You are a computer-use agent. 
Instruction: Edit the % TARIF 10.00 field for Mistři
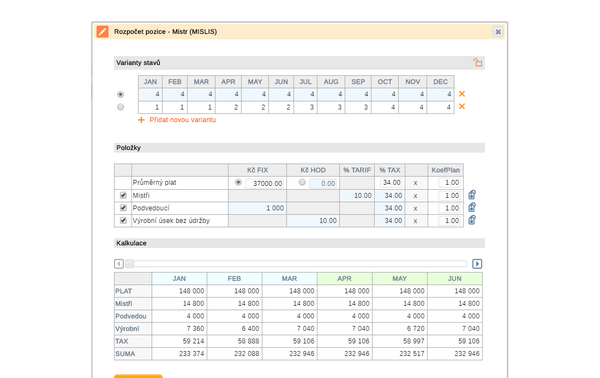tap(357, 196)
